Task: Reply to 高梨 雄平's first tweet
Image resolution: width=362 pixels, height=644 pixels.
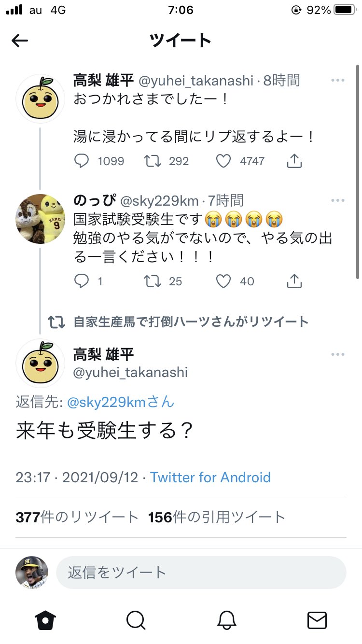Action: point(82,161)
